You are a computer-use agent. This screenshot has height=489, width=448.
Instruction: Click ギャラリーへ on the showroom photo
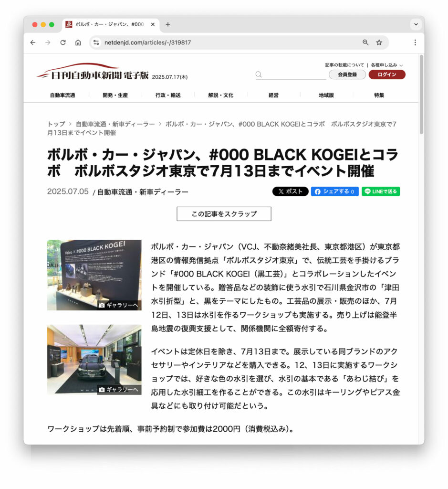(x=119, y=390)
